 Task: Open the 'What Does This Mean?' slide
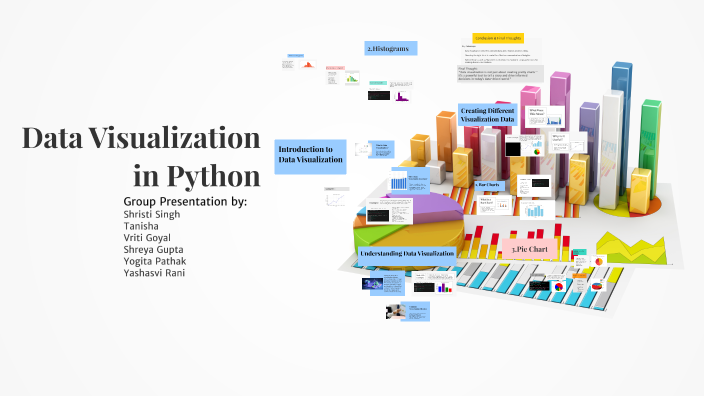point(545,117)
